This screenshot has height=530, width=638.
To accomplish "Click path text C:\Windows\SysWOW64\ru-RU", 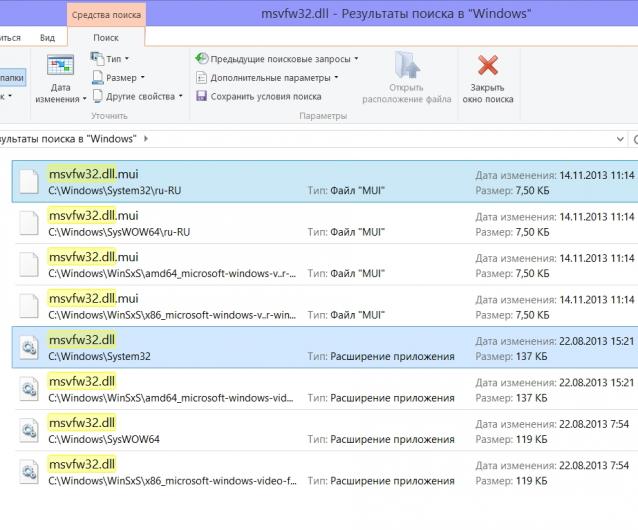I will 119,232.
